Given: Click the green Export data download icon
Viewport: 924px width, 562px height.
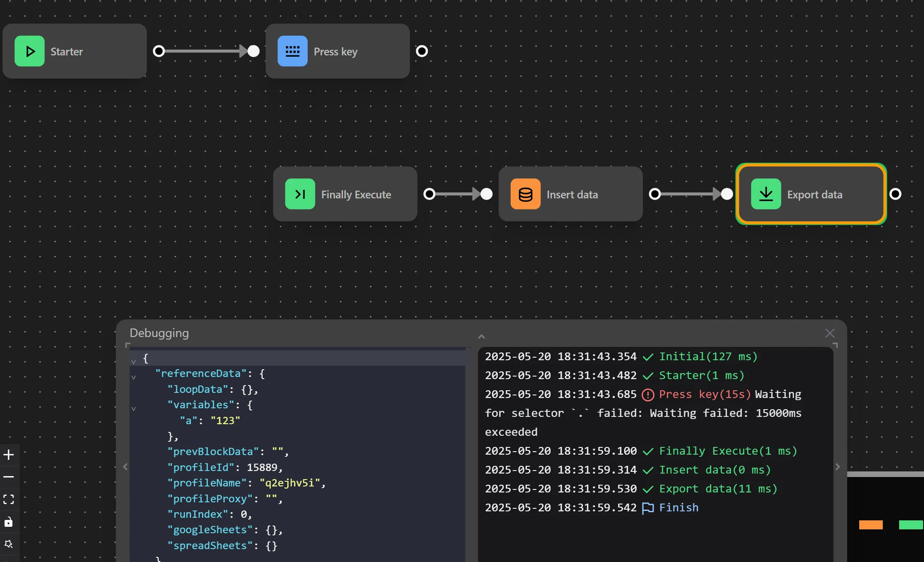Looking at the screenshot, I should coord(766,194).
